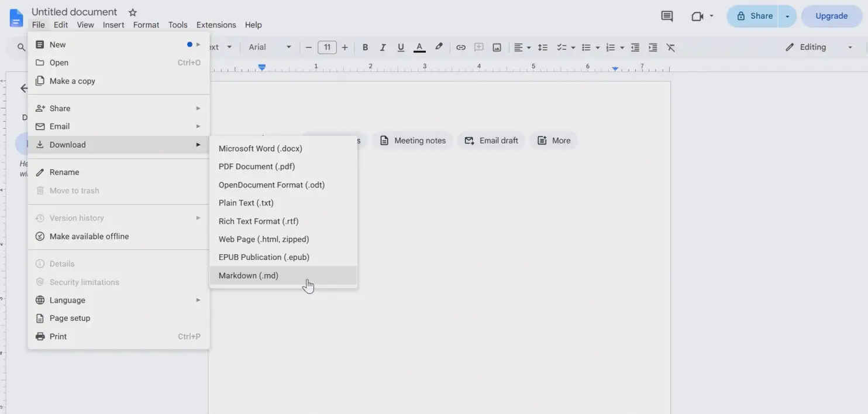868x414 pixels.
Task: Open the Edit menu
Action: [61, 25]
